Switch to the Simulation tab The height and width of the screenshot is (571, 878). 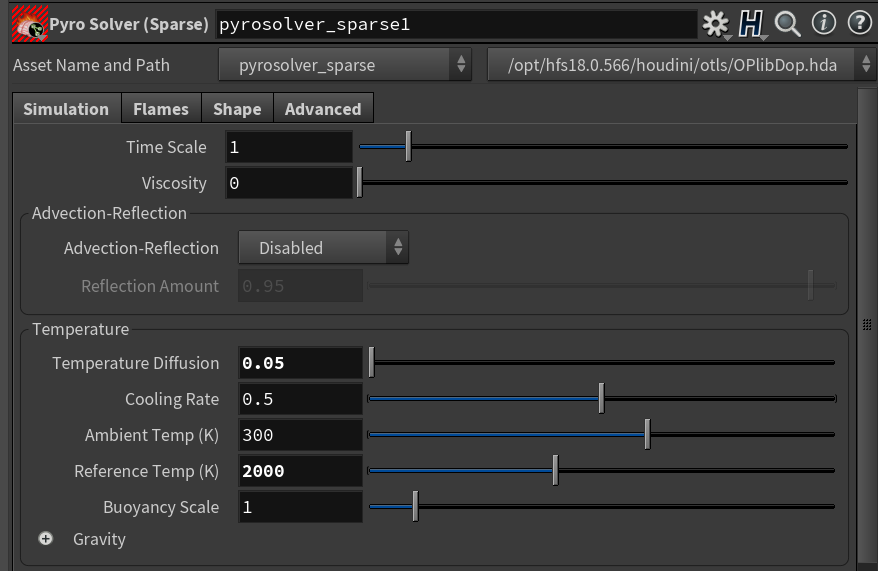click(x=66, y=109)
